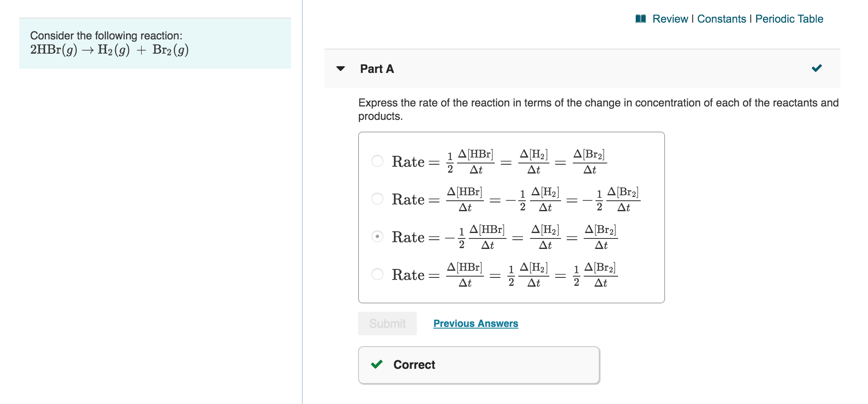Image resolution: width=868 pixels, height=404 pixels.
Task: Select the last rate expression radio button
Action: [x=377, y=275]
